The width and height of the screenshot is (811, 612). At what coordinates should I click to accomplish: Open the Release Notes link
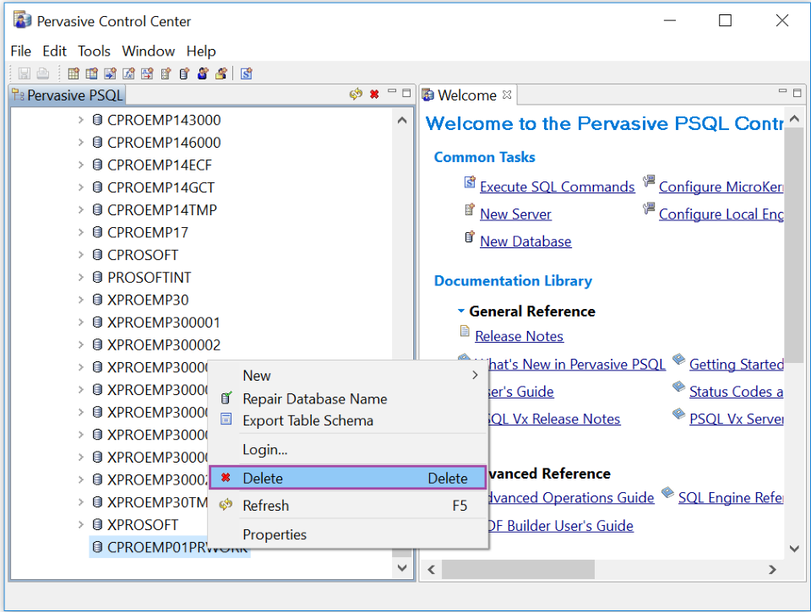click(519, 336)
